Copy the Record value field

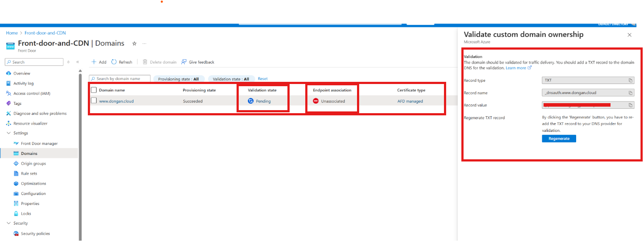click(631, 105)
